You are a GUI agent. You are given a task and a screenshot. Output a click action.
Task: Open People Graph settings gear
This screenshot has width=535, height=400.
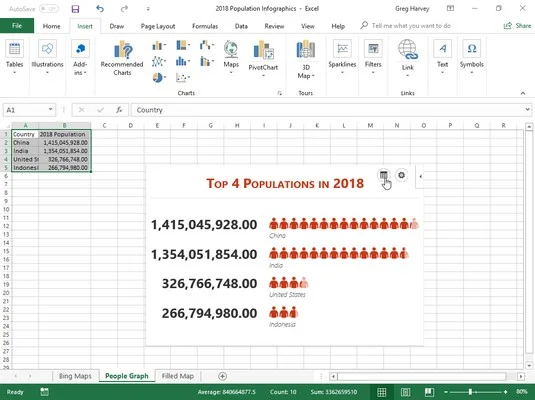pos(402,175)
